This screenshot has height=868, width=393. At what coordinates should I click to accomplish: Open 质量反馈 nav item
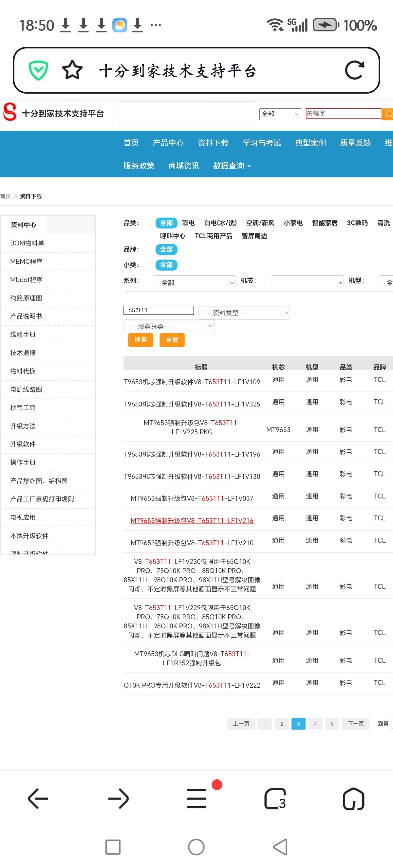[x=355, y=143]
